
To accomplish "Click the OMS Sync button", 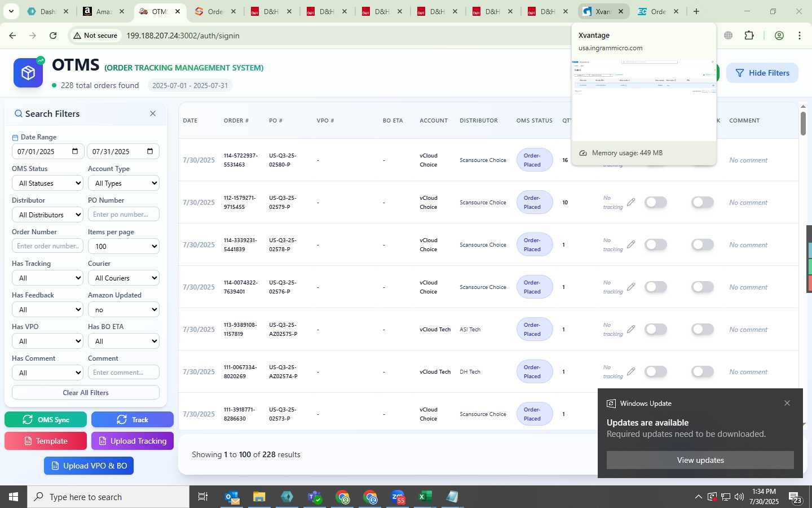I will point(46,419).
